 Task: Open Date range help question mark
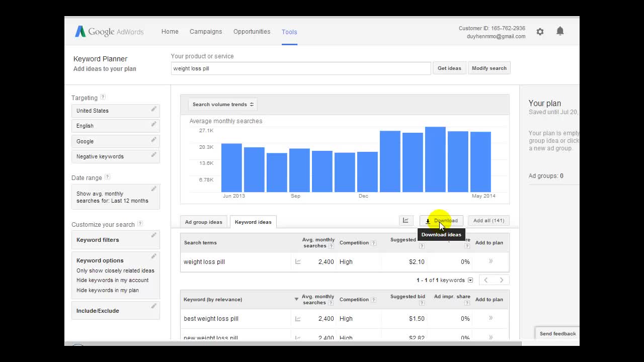click(107, 177)
